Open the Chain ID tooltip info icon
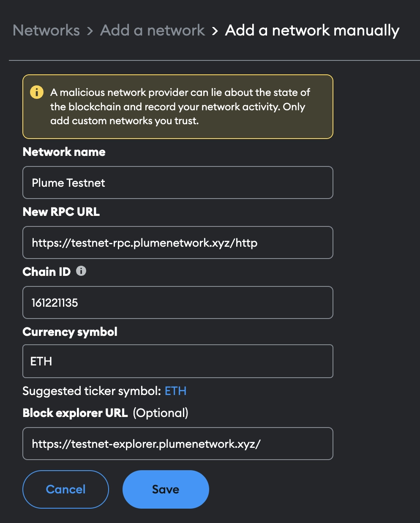The height and width of the screenshot is (523, 420). pyautogui.click(x=81, y=271)
